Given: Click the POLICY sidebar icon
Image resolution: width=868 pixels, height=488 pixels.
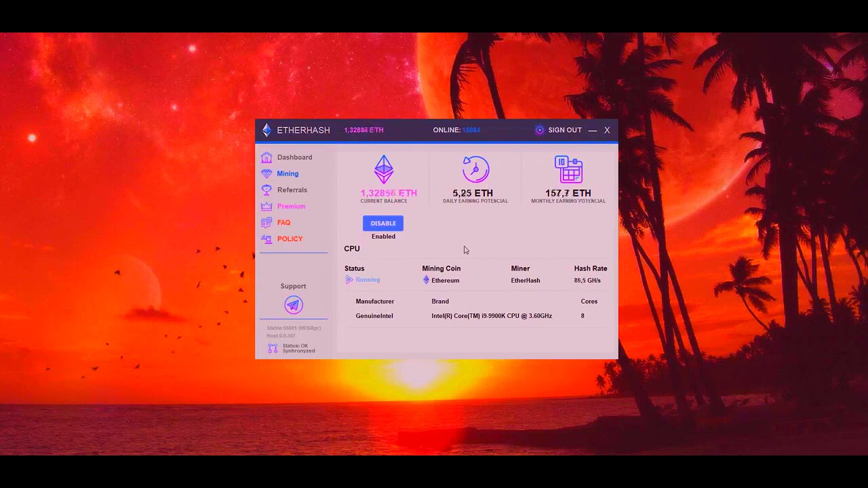Looking at the screenshot, I should [x=267, y=239].
